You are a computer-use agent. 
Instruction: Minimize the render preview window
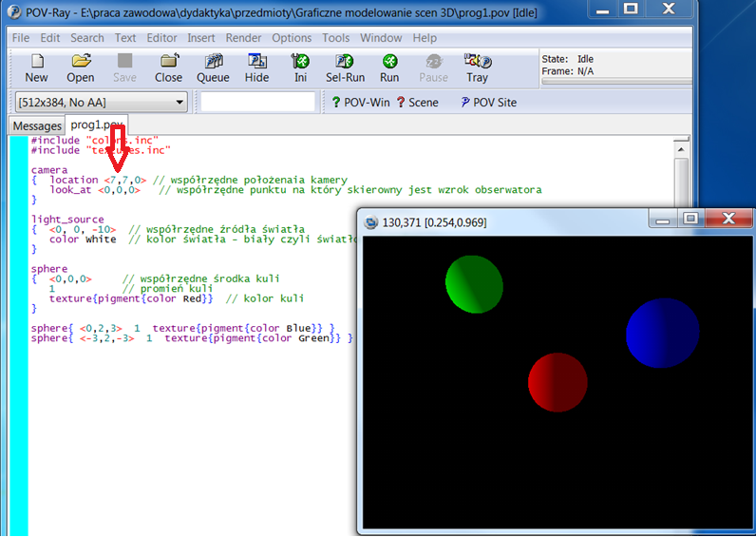(x=663, y=220)
